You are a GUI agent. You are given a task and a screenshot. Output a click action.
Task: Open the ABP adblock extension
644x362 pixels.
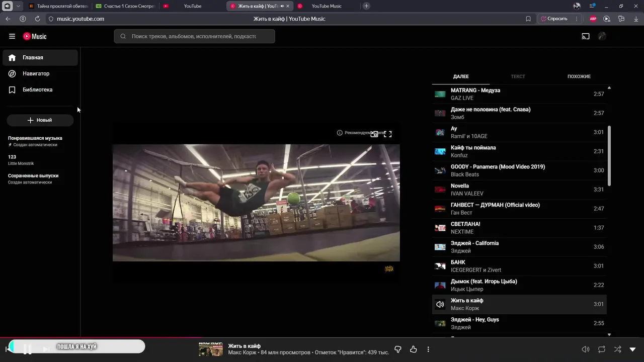click(593, 19)
